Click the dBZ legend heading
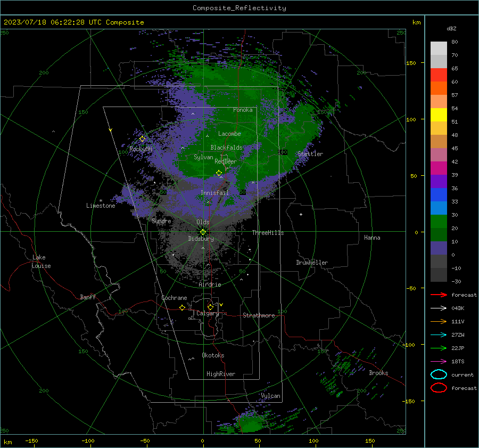 pos(451,28)
